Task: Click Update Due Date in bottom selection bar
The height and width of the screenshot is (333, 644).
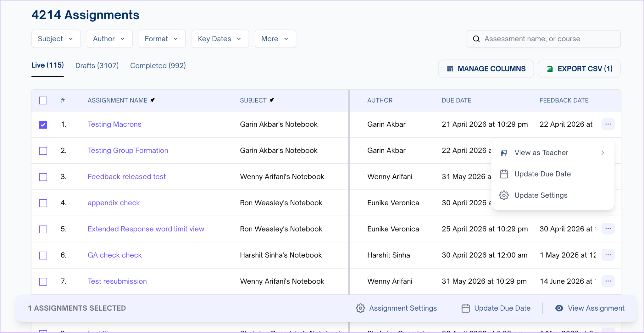Action: (496, 308)
